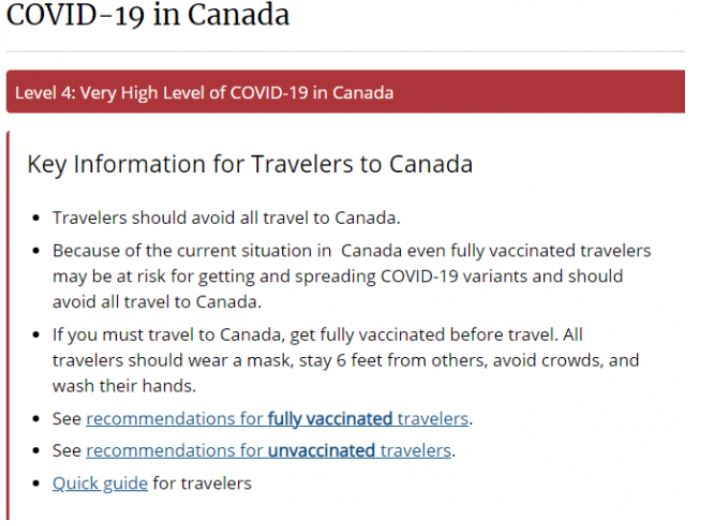The height and width of the screenshot is (526, 707).
Task: Click the bullet dot beside Quick guide
Action: [37, 485]
